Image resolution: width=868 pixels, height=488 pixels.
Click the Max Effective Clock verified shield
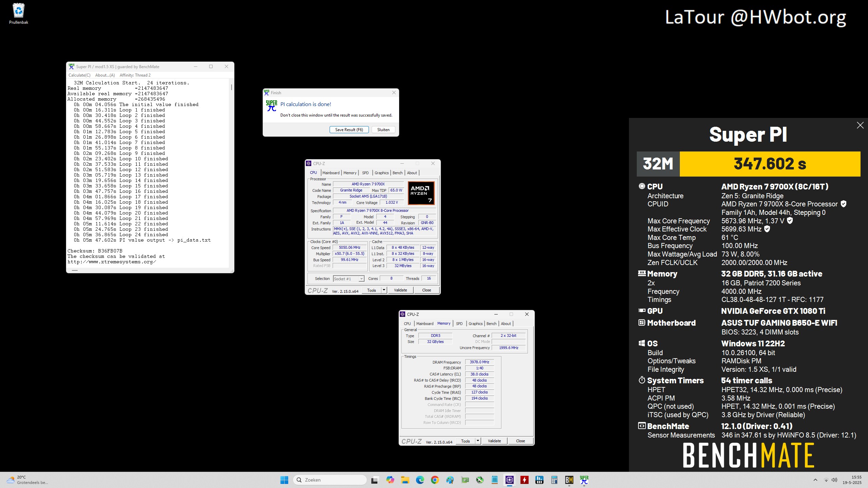(767, 229)
